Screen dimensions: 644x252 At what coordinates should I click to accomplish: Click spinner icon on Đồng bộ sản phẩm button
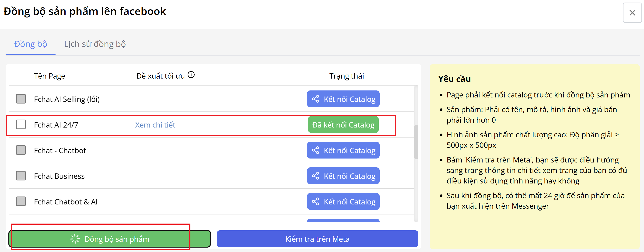(x=75, y=239)
